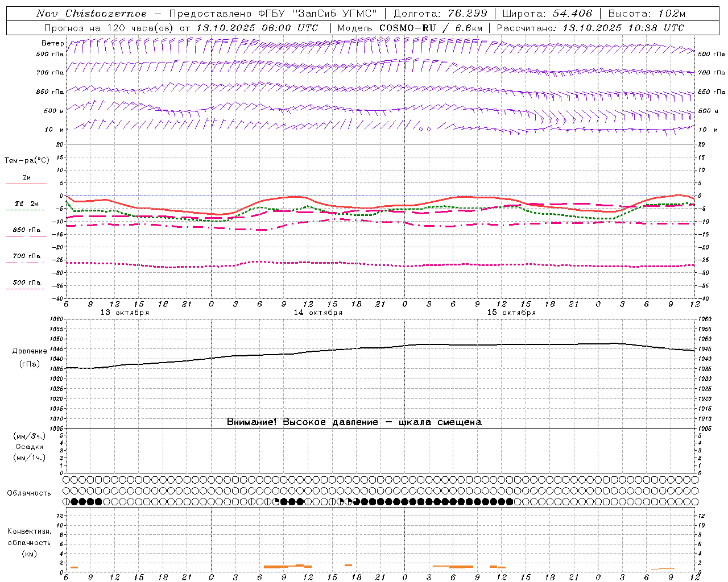Click the 'Облачность' cloud cover label
728x582 pixels.
tap(29, 493)
